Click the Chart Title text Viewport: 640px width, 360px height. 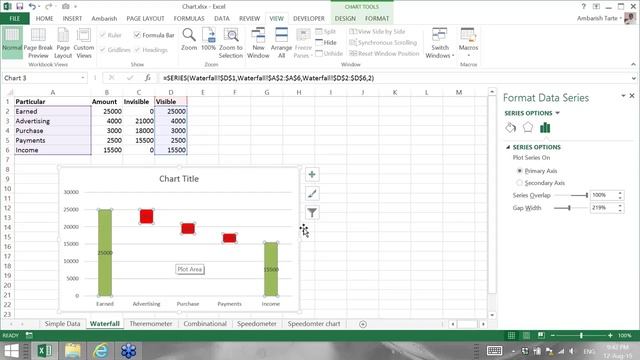tap(179, 179)
